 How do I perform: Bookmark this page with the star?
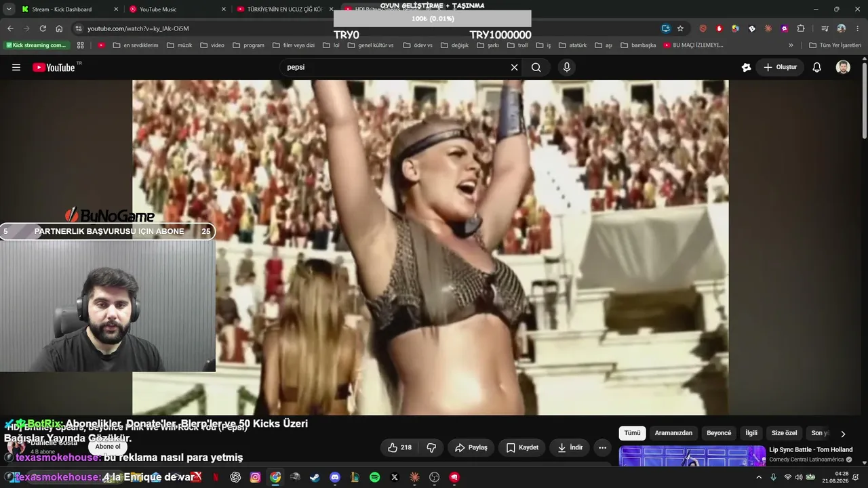680,28
